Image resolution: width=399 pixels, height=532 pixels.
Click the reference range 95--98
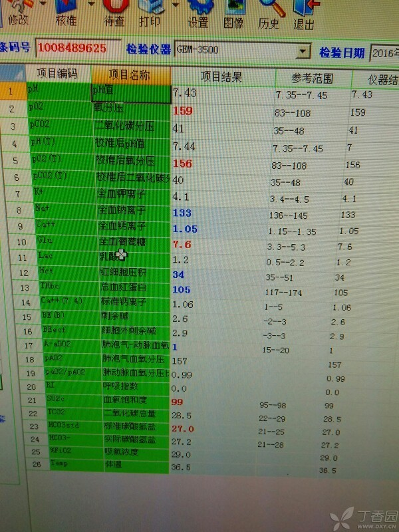273,405
